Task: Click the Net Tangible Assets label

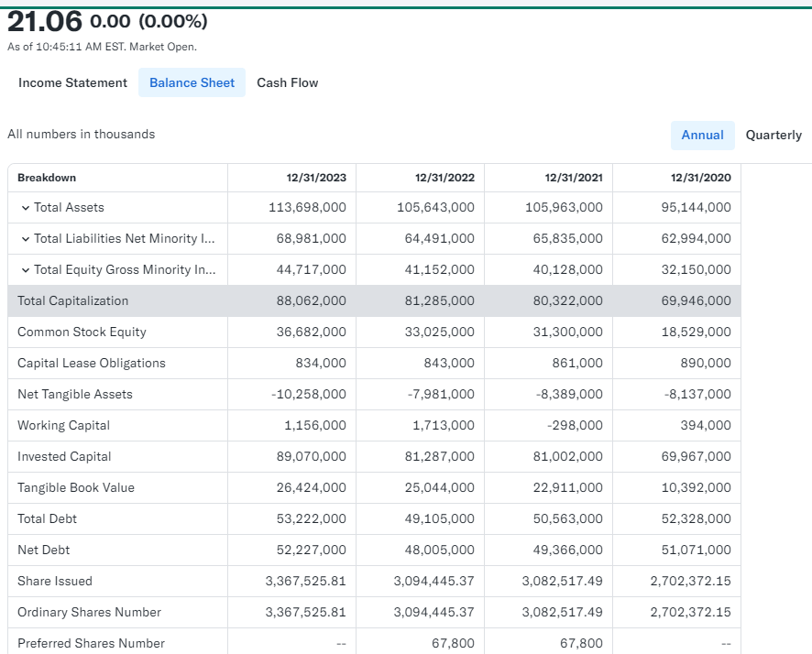Action: pyautogui.click(x=75, y=394)
